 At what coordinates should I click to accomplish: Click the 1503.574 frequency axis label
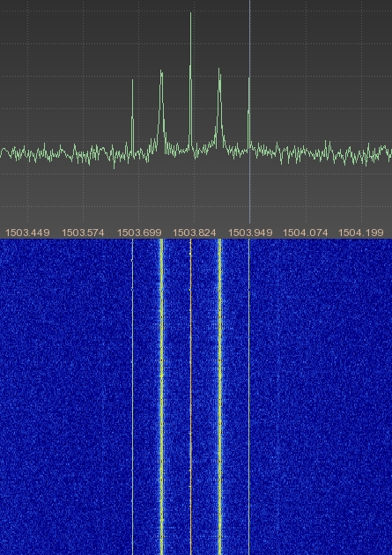tap(83, 233)
